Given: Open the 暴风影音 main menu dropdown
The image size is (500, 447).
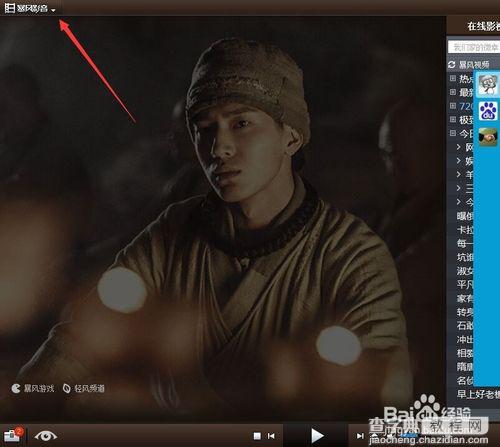Looking at the screenshot, I should click(x=53, y=10).
